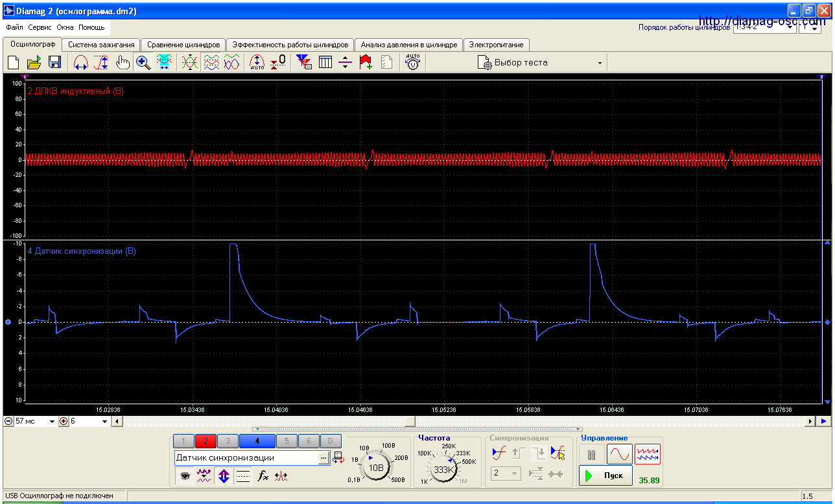Expand the 57 мс time scale dropdown

coord(35,421)
